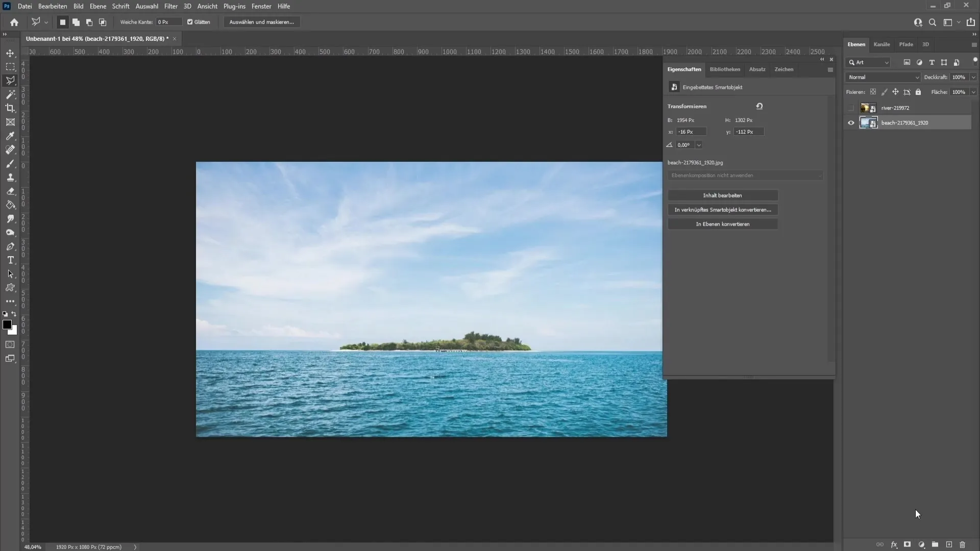
Task: Expand rotation angle input dropdown
Action: pyautogui.click(x=698, y=145)
